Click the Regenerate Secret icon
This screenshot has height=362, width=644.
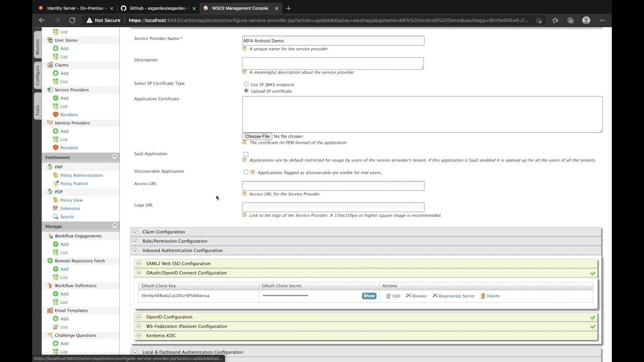pyautogui.click(x=435, y=296)
